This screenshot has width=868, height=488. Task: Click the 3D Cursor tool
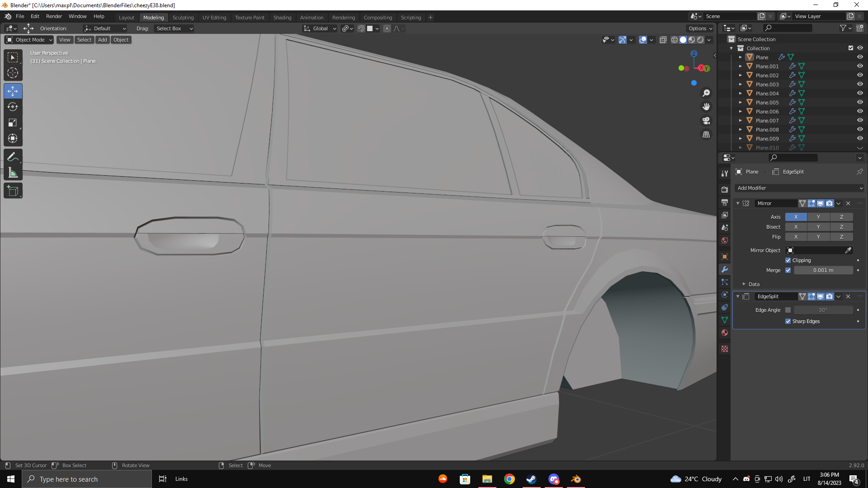point(13,73)
